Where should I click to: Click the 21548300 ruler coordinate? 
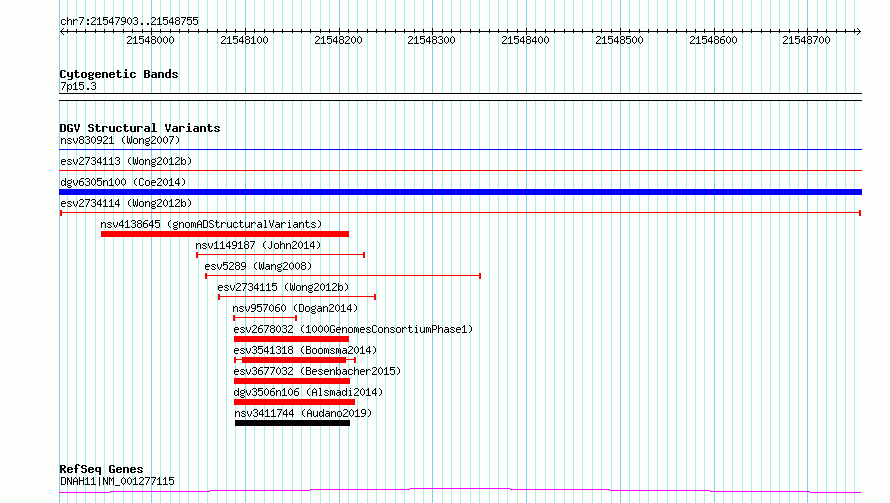click(x=431, y=40)
